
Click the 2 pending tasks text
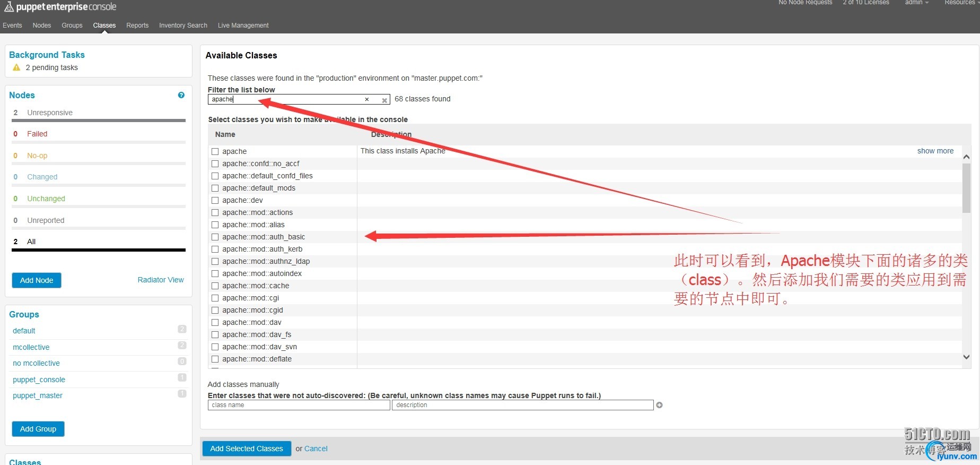[x=51, y=67]
